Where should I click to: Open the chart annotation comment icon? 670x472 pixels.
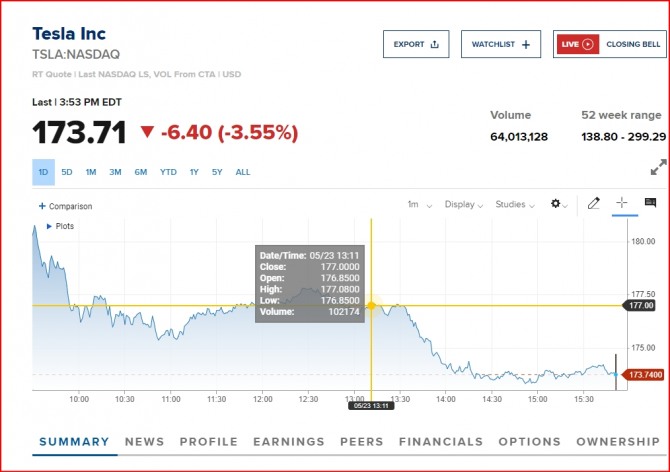point(650,203)
